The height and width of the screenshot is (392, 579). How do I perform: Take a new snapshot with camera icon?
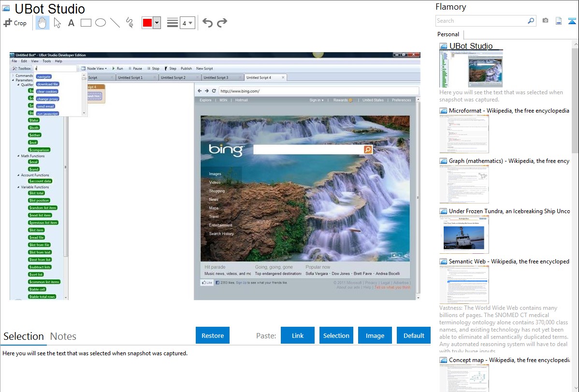tap(545, 21)
